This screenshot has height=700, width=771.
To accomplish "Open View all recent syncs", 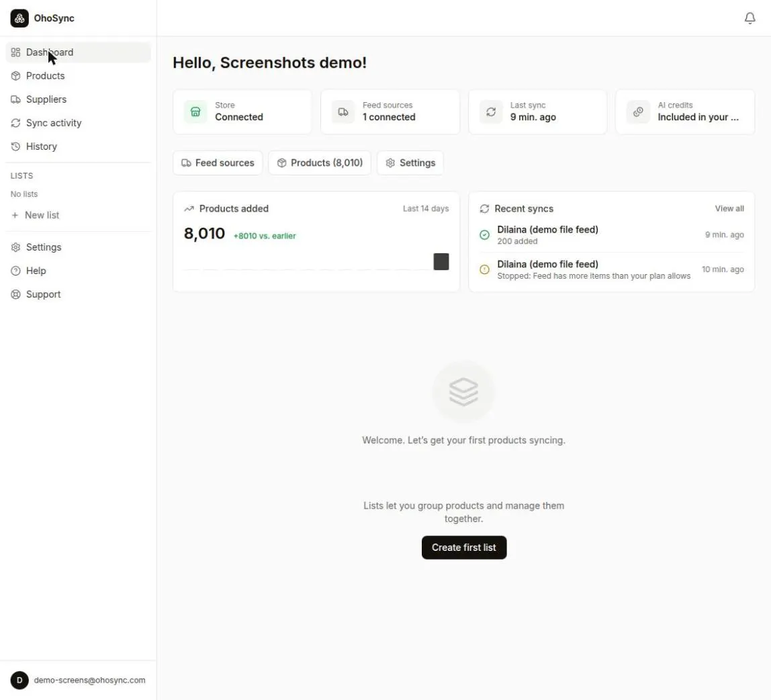I will pyautogui.click(x=729, y=208).
